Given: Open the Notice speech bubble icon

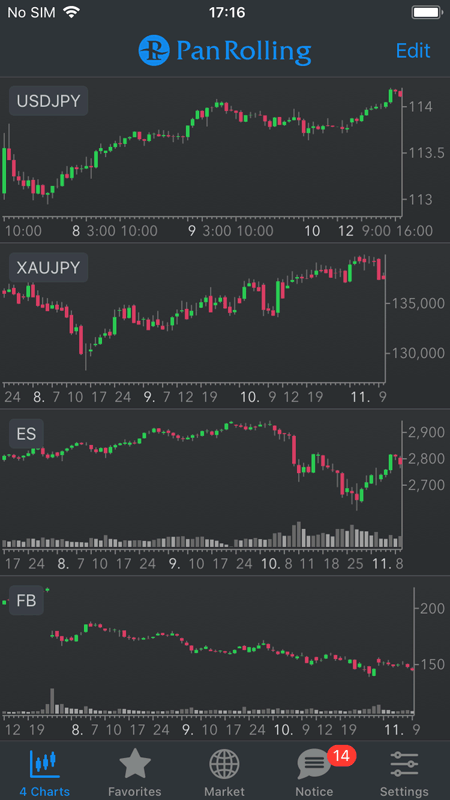Looking at the screenshot, I should pyautogui.click(x=314, y=764).
